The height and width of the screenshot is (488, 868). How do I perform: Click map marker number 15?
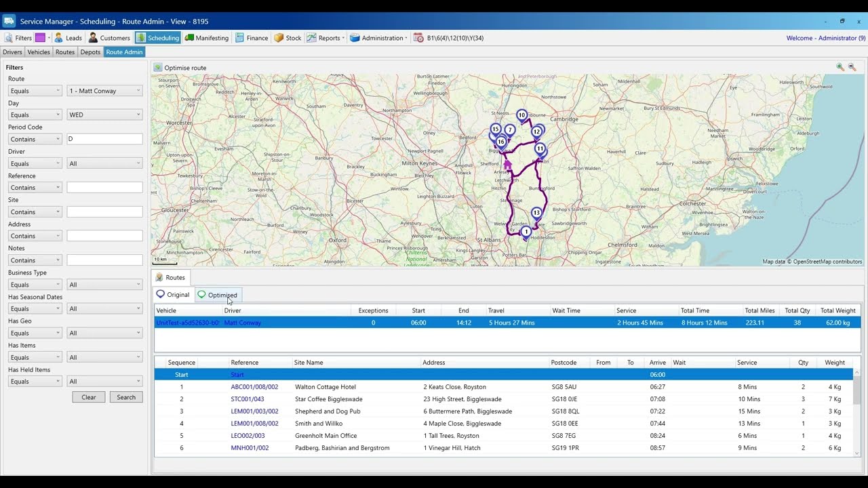(496, 129)
